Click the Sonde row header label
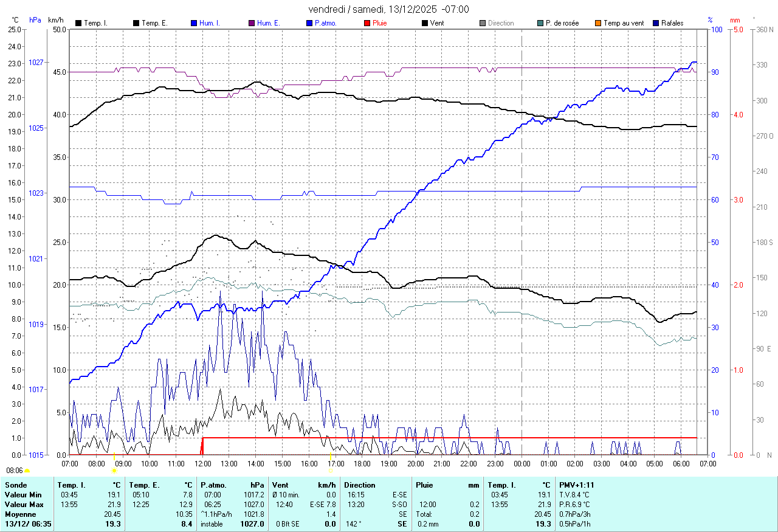 click(16, 485)
